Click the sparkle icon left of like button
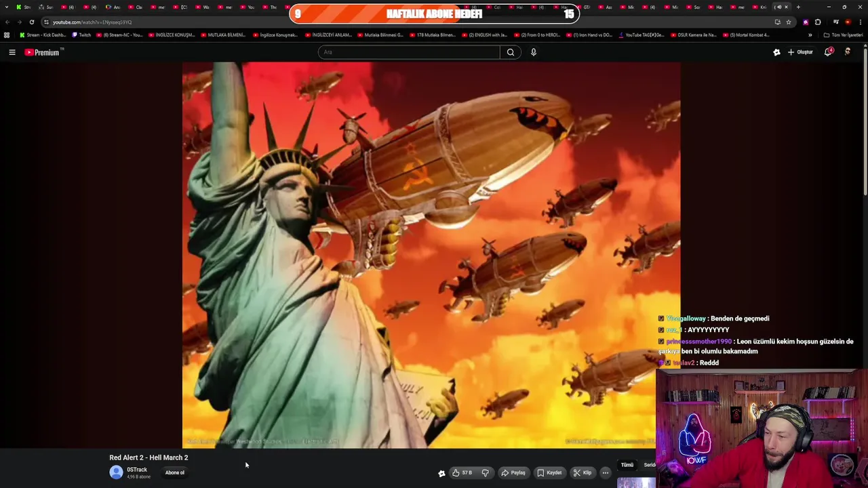The width and height of the screenshot is (868, 488). (441, 473)
